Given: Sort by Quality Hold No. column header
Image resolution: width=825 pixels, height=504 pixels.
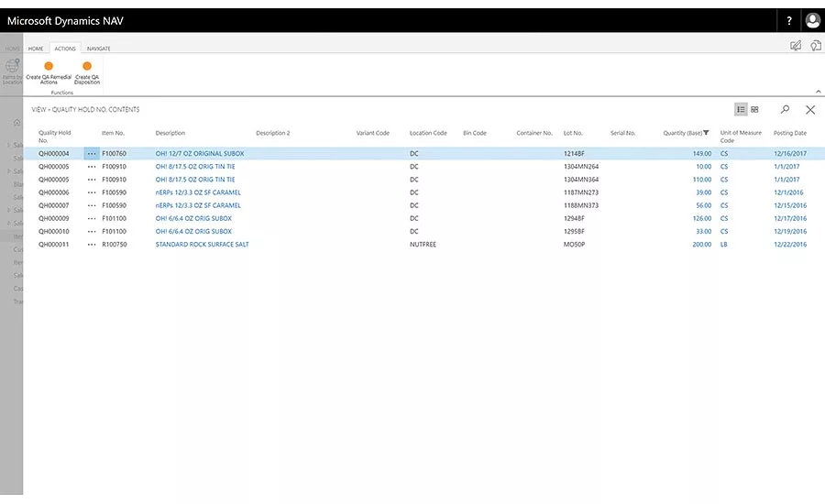Looking at the screenshot, I should click(54, 137).
